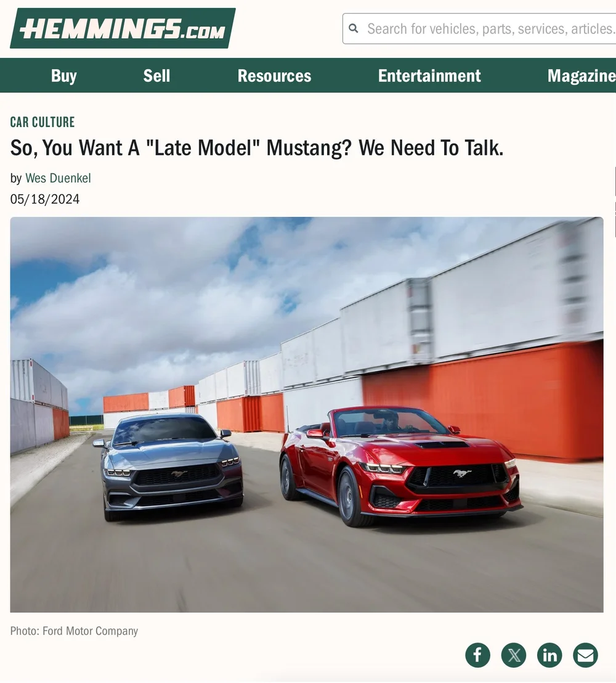Open the Magazine menu
The width and height of the screenshot is (616, 683).
tap(581, 76)
